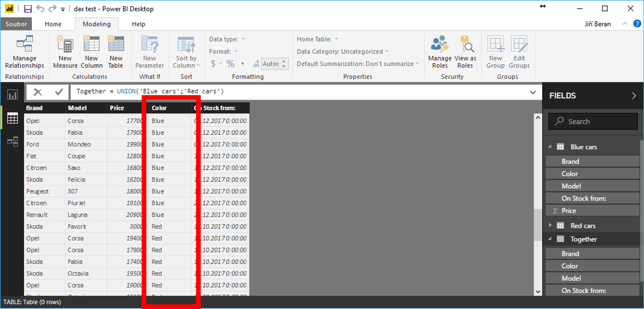Collapse the Blue cars table
This screenshot has height=309, width=644.
tap(550, 147)
